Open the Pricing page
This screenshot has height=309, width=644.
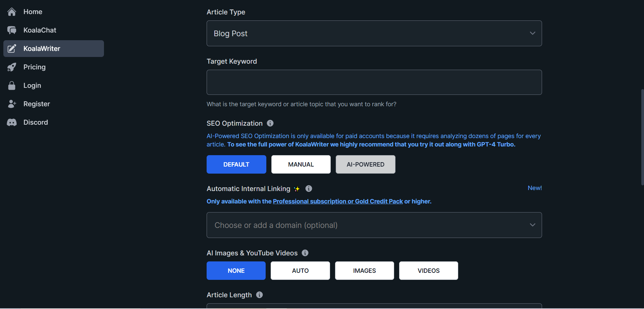point(54,67)
